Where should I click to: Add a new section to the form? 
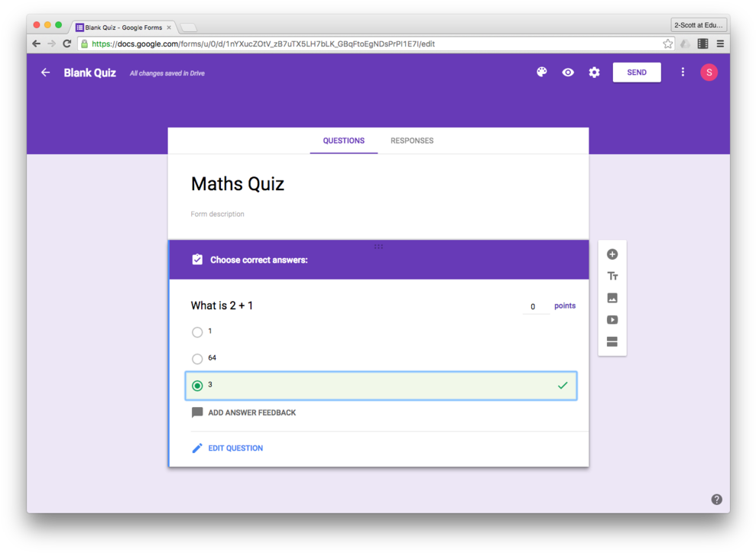[x=612, y=342]
